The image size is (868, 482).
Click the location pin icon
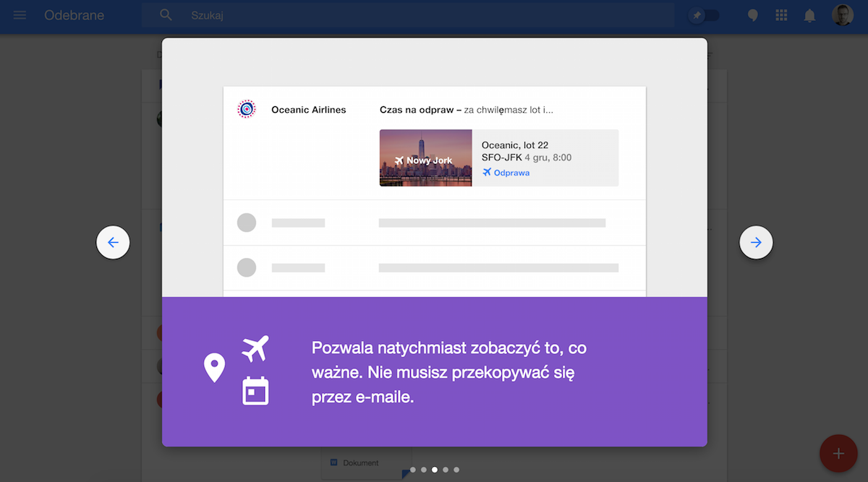click(214, 368)
